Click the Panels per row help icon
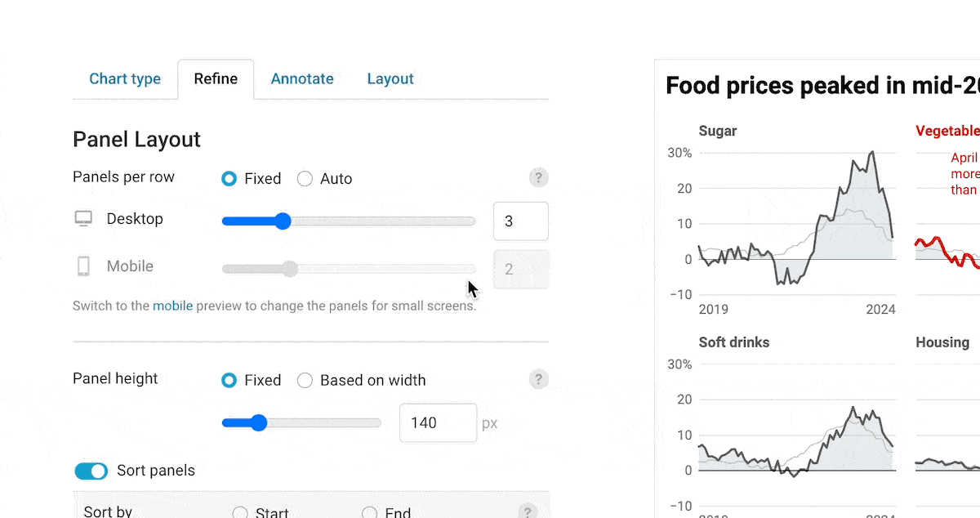This screenshot has width=980, height=518. 538,178
